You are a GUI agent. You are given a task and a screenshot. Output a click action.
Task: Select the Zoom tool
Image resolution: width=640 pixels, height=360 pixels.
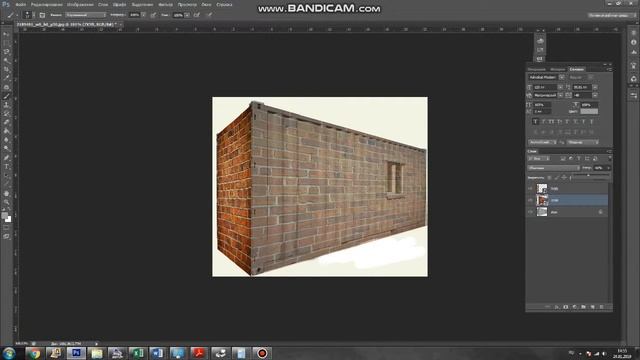pos(7,202)
